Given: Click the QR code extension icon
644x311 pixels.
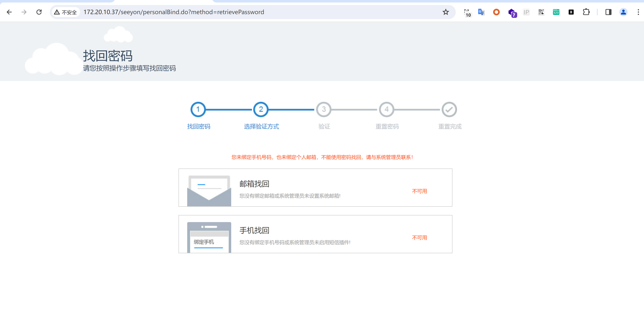Looking at the screenshot, I should pyautogui.click(x=541, y=12).
